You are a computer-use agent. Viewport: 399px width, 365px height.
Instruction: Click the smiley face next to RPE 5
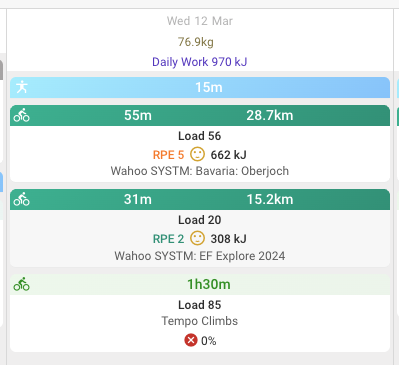click(x=197, y=154)
